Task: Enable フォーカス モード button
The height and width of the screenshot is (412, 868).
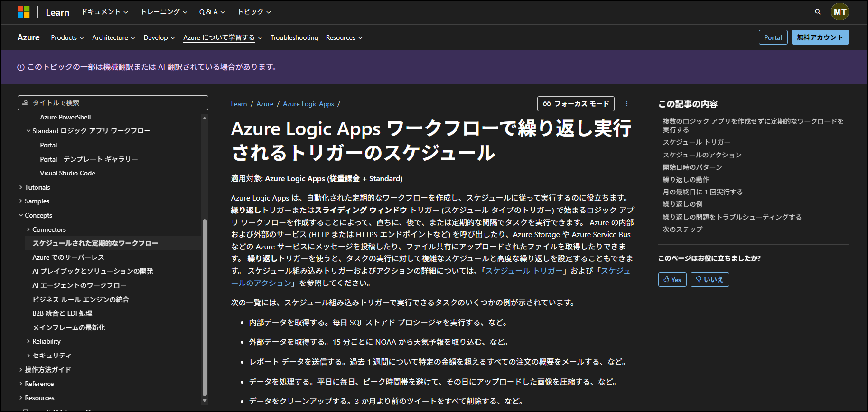Action: (x=575, y=104)
